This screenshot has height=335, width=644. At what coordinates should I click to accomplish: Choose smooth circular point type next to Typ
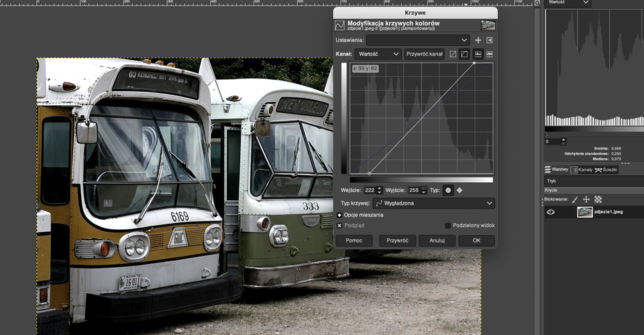(448, 190)
